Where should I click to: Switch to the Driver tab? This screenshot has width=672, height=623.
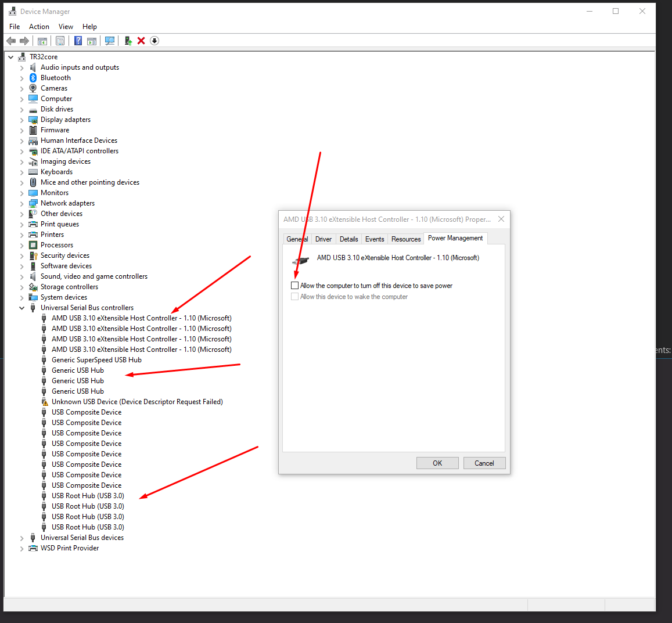(x=324, y=239)
